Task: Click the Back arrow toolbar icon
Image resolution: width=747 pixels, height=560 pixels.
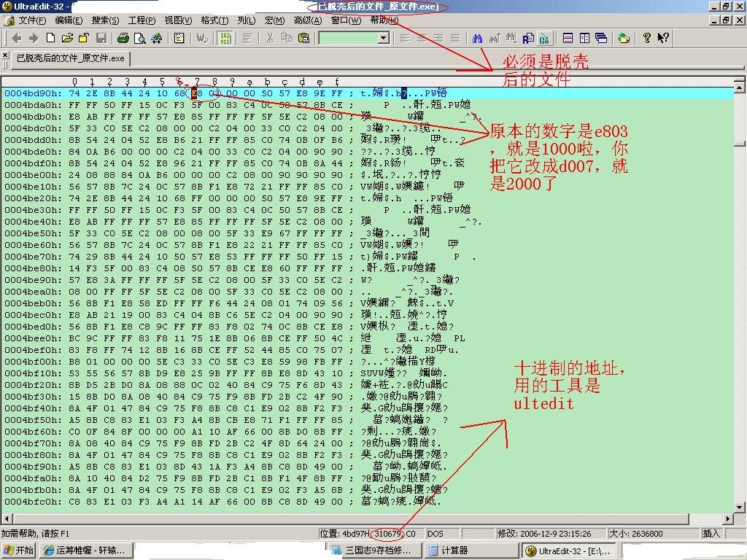Action: point(17,38)
